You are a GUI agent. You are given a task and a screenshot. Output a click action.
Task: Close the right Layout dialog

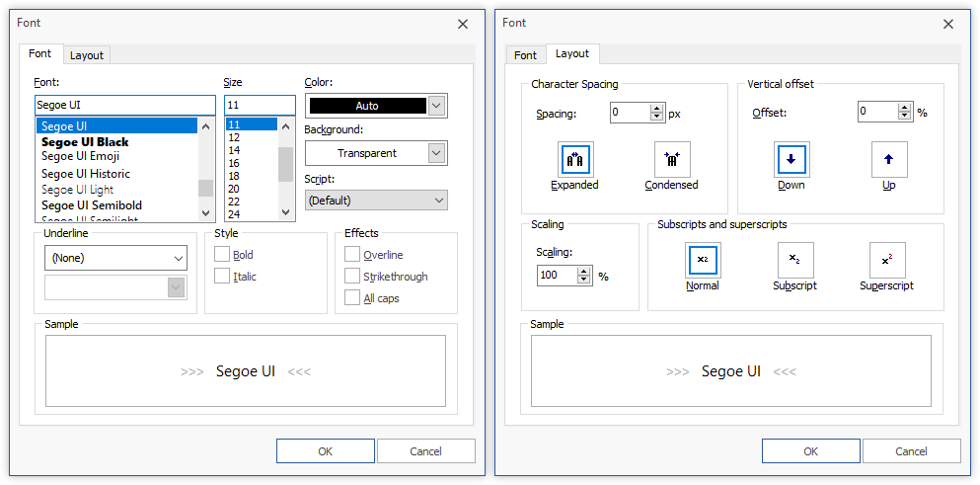point(948,24)
